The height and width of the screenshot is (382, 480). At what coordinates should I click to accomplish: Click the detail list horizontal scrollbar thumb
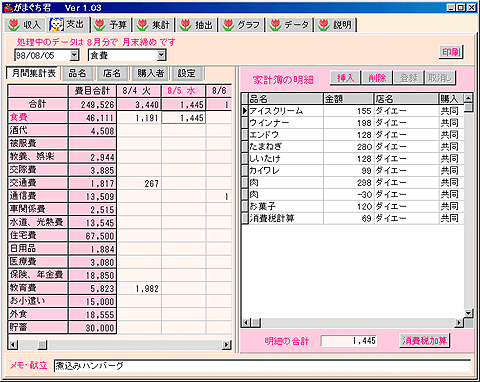pyautogui.click(x=256, y=322)
